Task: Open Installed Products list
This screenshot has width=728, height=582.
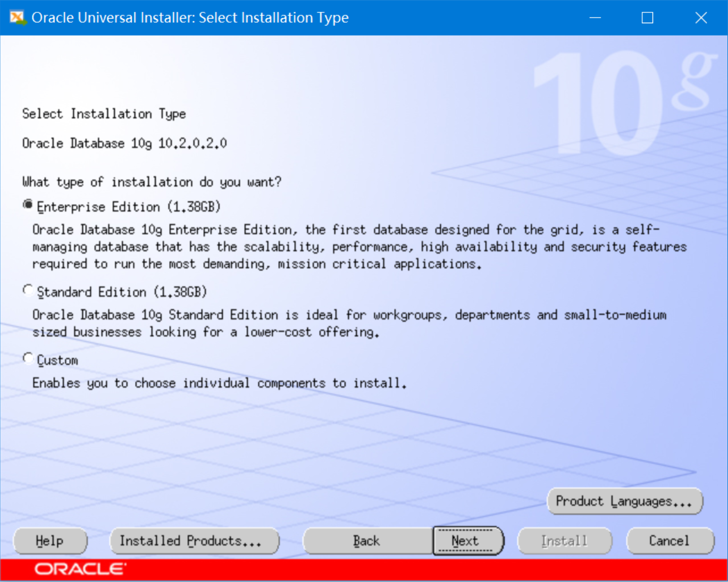Action: coord(194,541)
